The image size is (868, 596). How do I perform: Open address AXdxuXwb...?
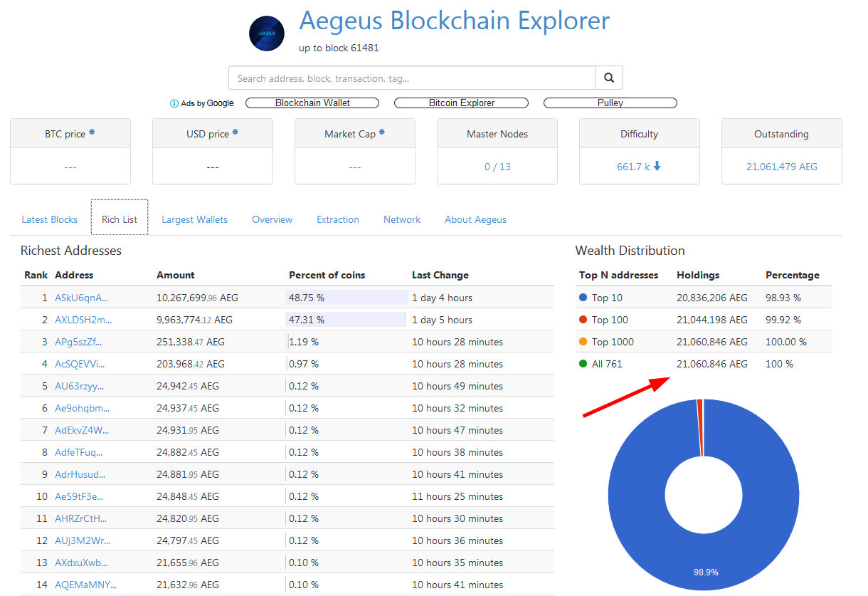coord(81,563)
